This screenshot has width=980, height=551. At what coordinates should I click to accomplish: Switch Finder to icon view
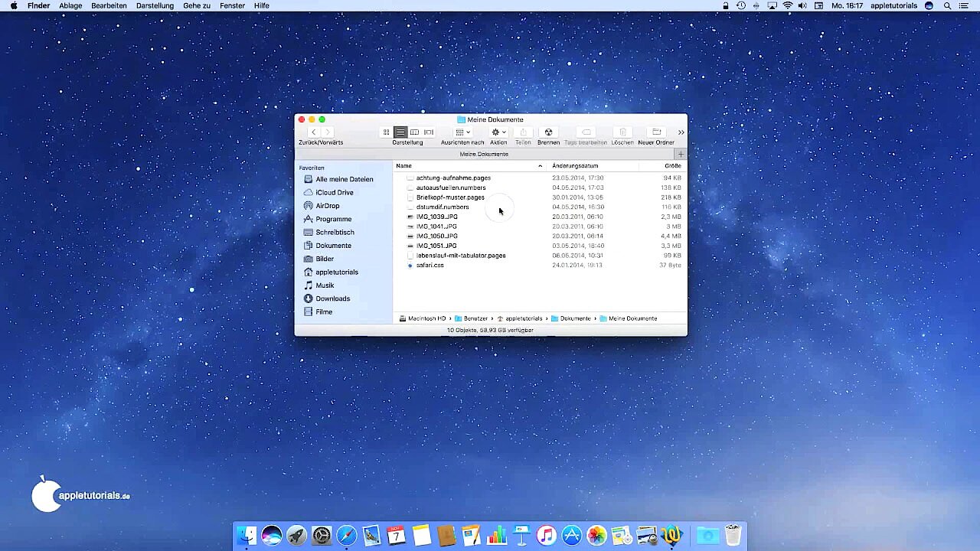click(386, 132)
